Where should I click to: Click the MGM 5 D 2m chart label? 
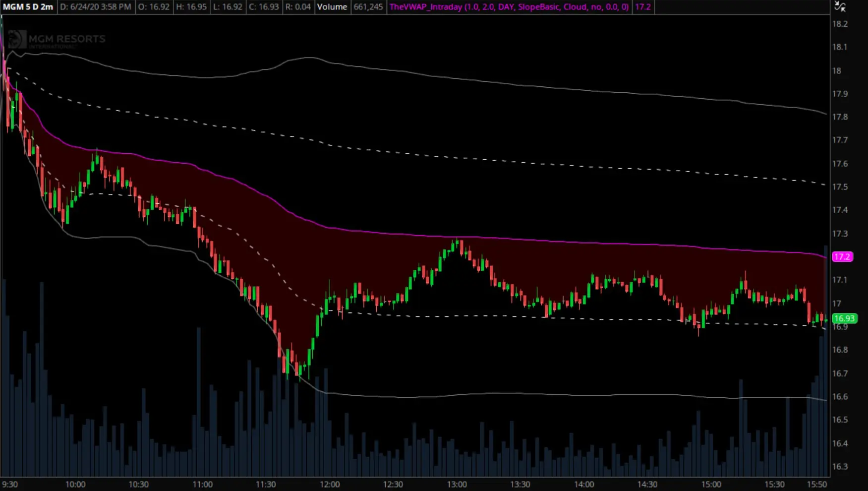28,7
